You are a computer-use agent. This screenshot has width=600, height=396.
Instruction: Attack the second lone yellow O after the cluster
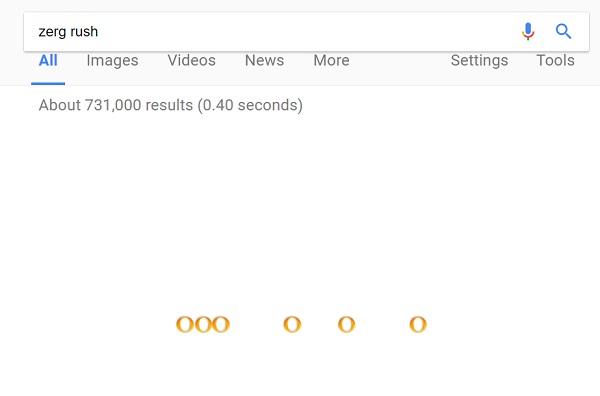click(347, 324)
